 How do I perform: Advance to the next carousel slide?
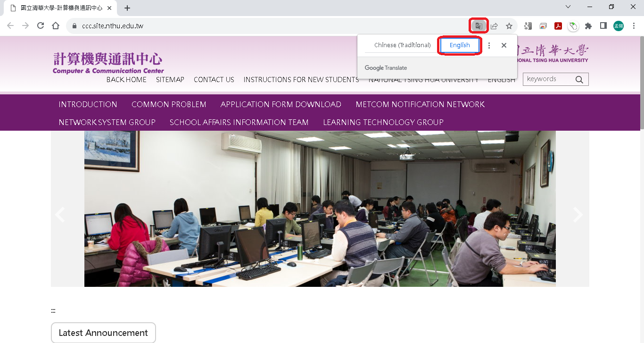[x=578, y=215]
